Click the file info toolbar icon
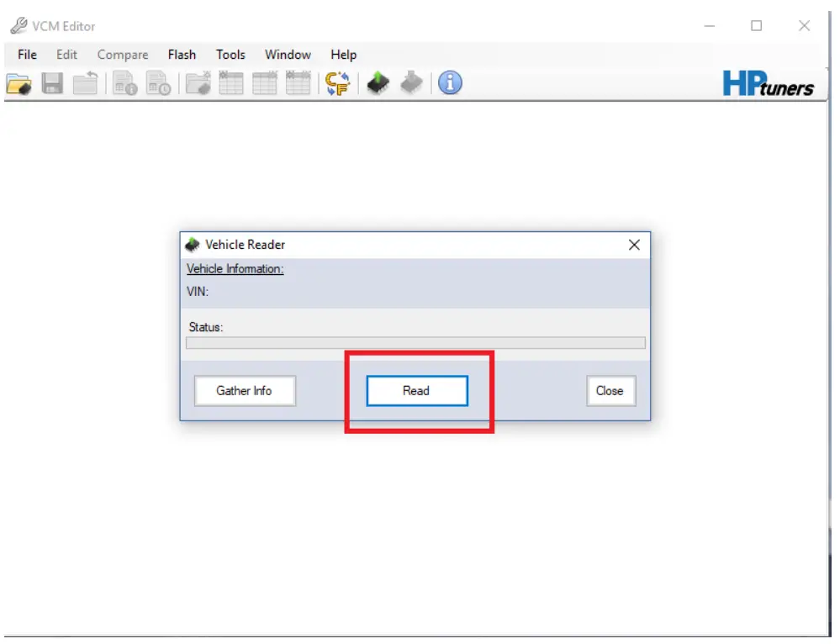Image resolution: width=840 pixels, height=644 pixels. coord(123,82)
